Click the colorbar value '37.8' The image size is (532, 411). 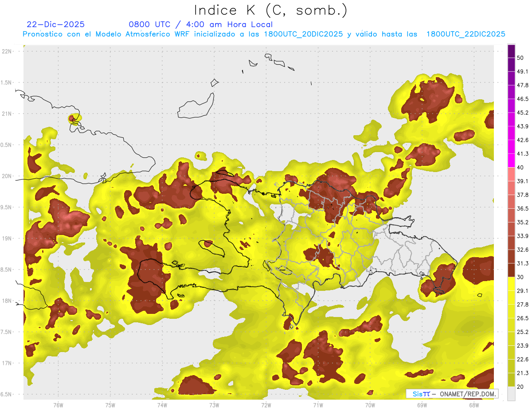point(523,195)
